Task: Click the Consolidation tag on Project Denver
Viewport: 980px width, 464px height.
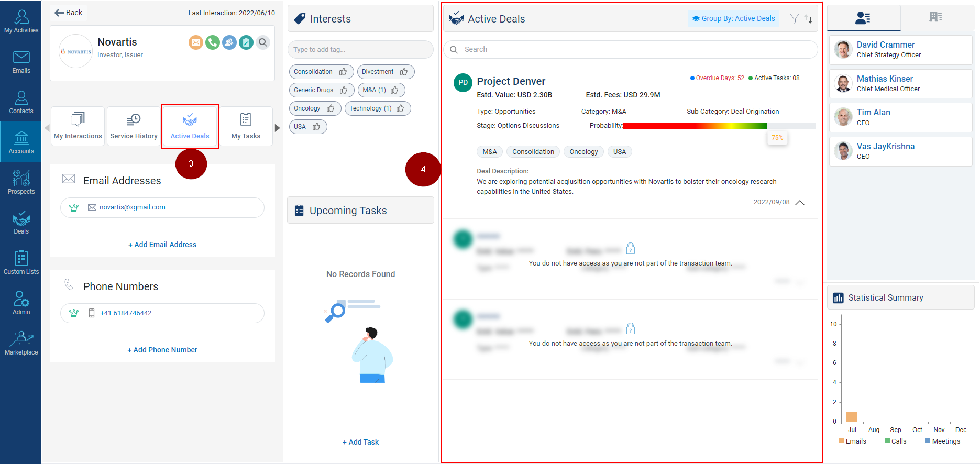Action: point(533,152)
